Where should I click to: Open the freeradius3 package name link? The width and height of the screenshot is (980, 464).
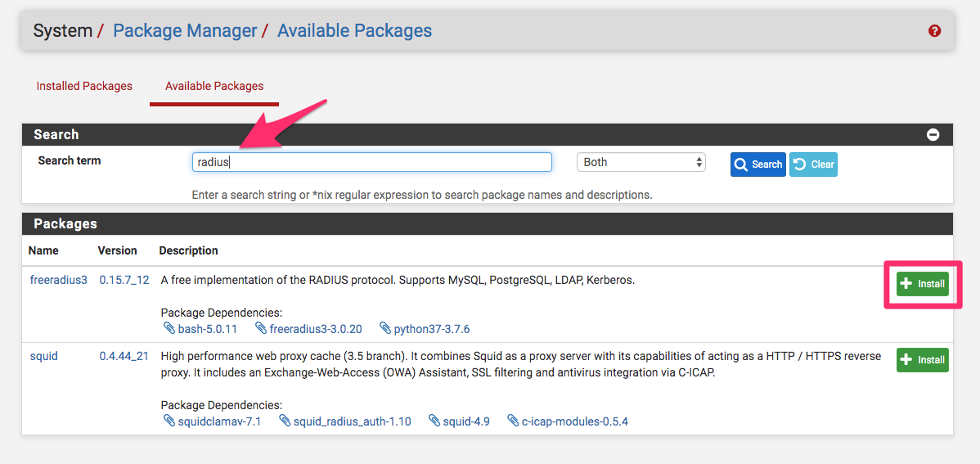pyautogui.click(x=59, y=280)
